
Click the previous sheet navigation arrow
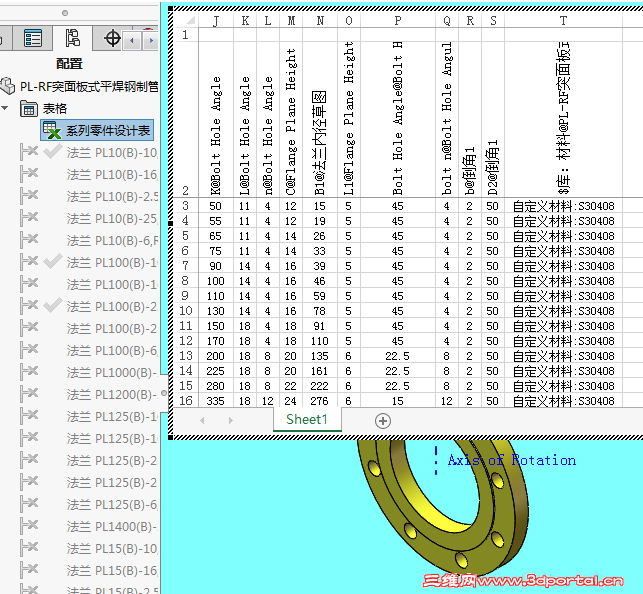[202, 420]
